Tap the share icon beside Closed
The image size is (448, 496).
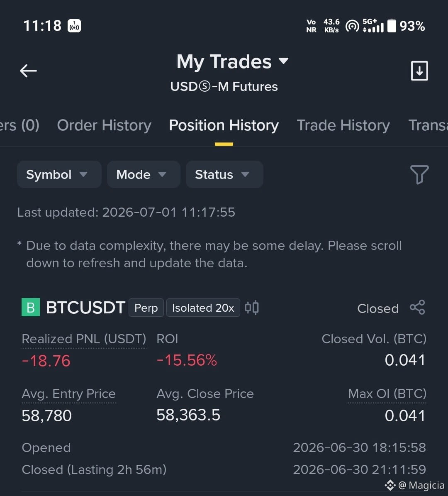pos(417,307)
